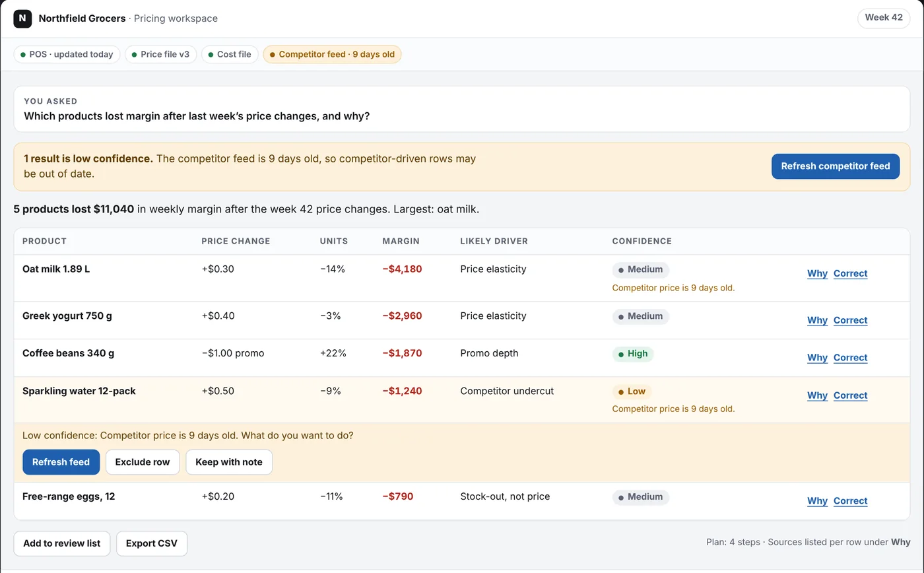The image size is (924, 573).
Task: Click the LIKELY DRIVER column header
Action: pyautogui.click(x=494, y=241)
